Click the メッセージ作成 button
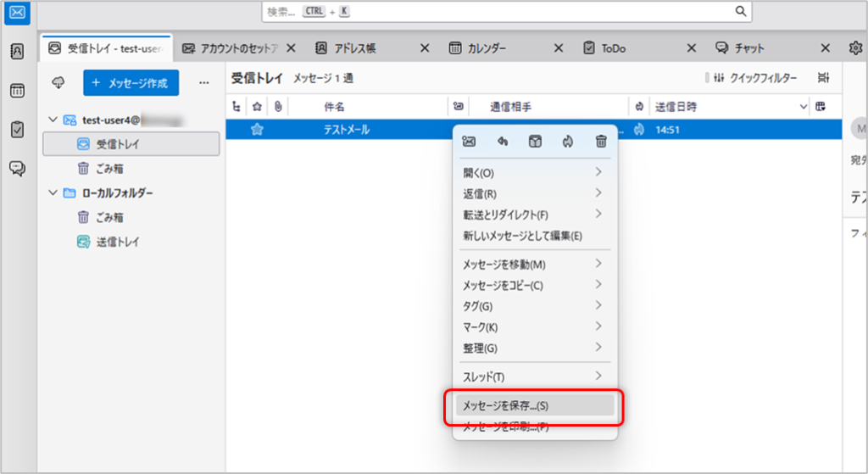The height and width of the screenshot is (474, 868). click(x=131, y=82)
